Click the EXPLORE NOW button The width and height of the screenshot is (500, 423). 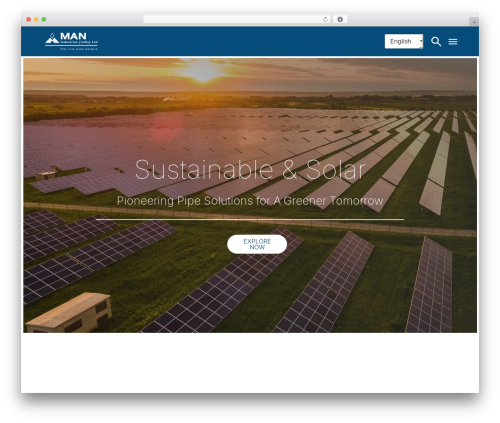(257, 244)
